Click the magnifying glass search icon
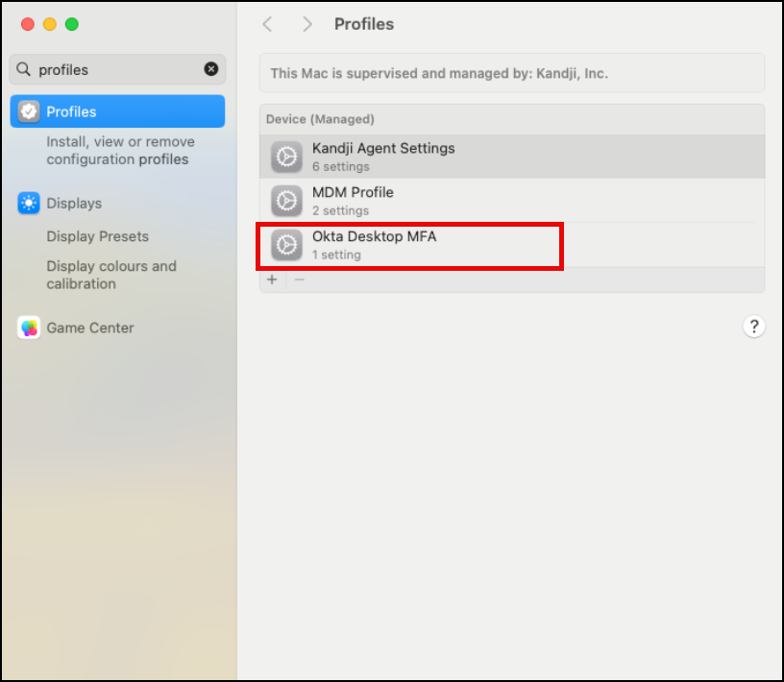The height and width of the screenshot is (682, 784). point(24,69)
